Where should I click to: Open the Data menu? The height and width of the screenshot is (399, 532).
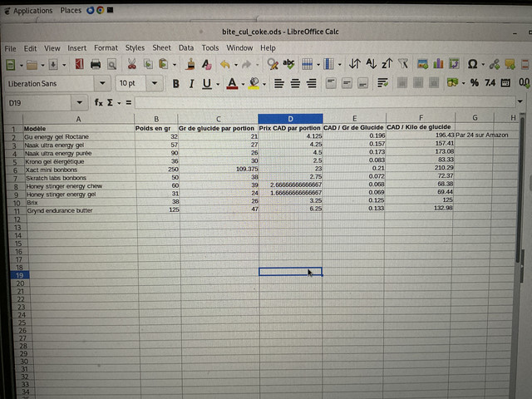186,48
